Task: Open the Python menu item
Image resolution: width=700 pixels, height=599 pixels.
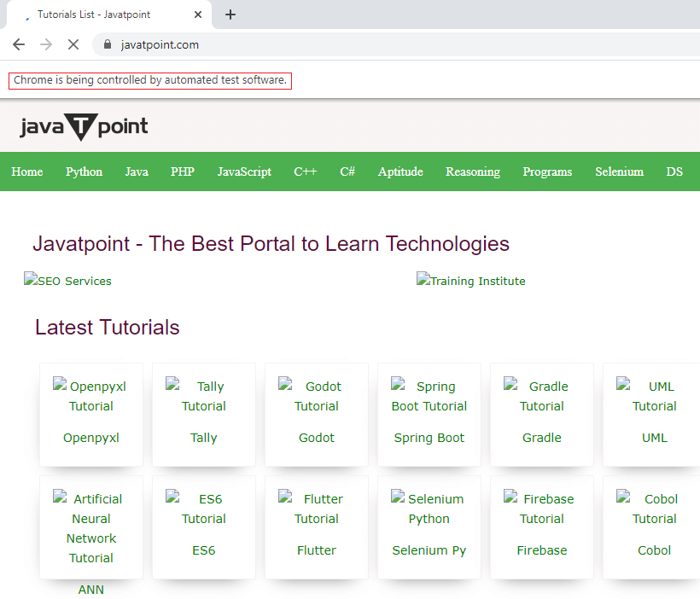Action: pyautogui.click(x=84, y=172)
